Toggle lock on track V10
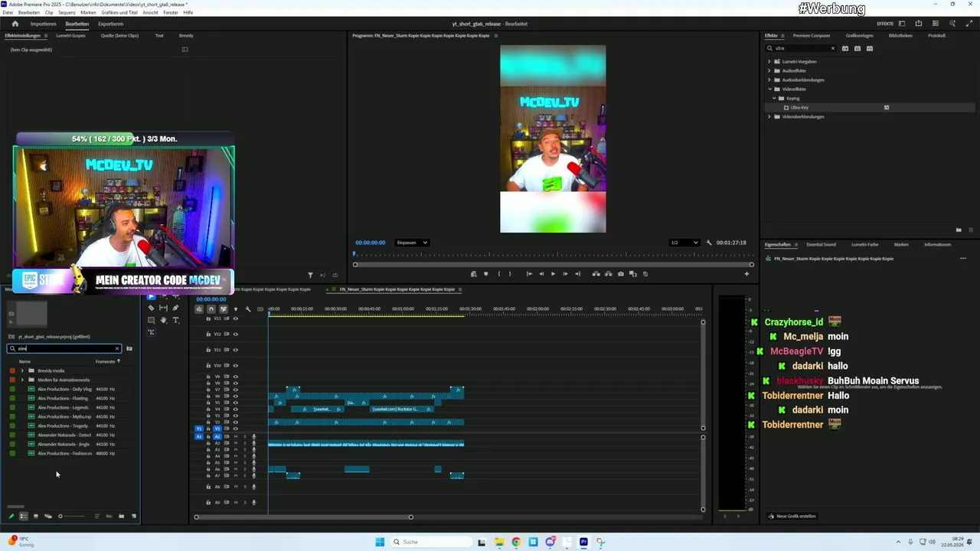This screenshot has height=551, width=980. (208, 365)
